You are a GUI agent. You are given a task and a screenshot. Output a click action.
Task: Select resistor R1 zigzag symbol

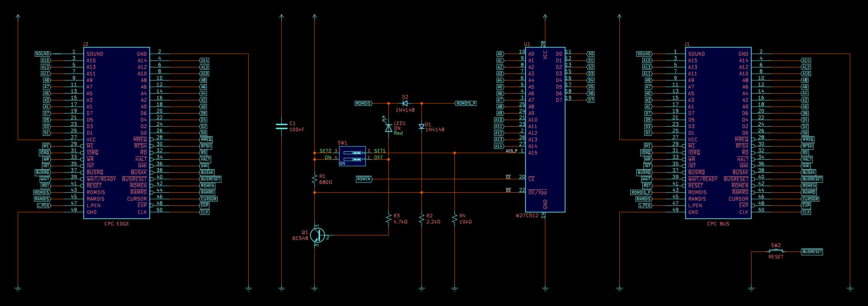[315, 179]
